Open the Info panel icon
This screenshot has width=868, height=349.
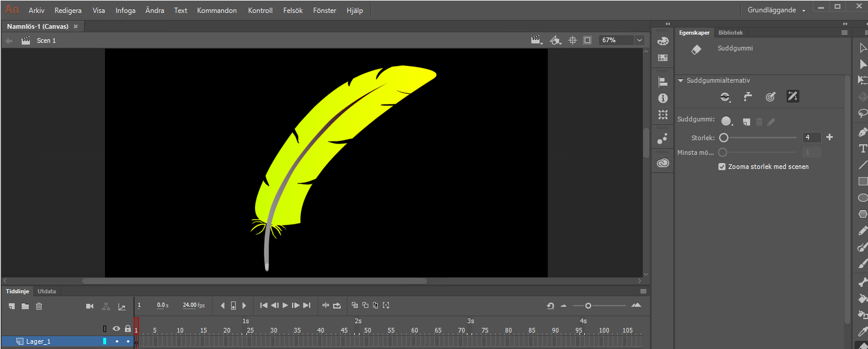663,98
